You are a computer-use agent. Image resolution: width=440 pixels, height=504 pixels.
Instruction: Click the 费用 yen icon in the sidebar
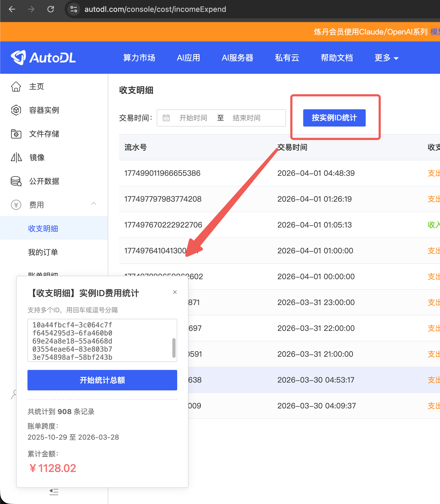click(x=16, y=205)
